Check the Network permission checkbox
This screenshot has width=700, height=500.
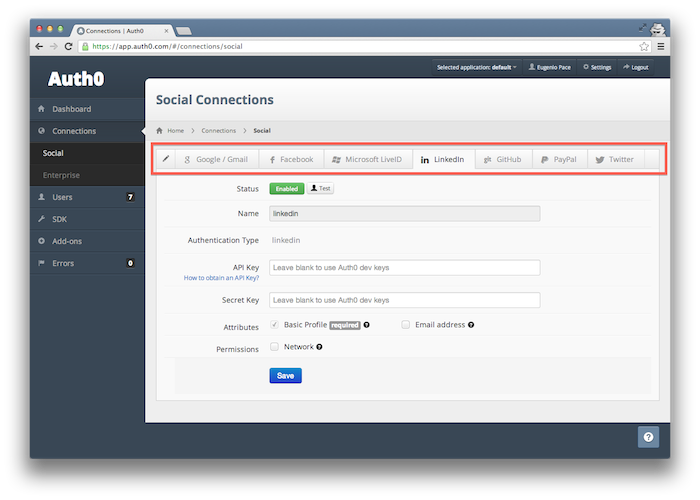coord(274,346)
